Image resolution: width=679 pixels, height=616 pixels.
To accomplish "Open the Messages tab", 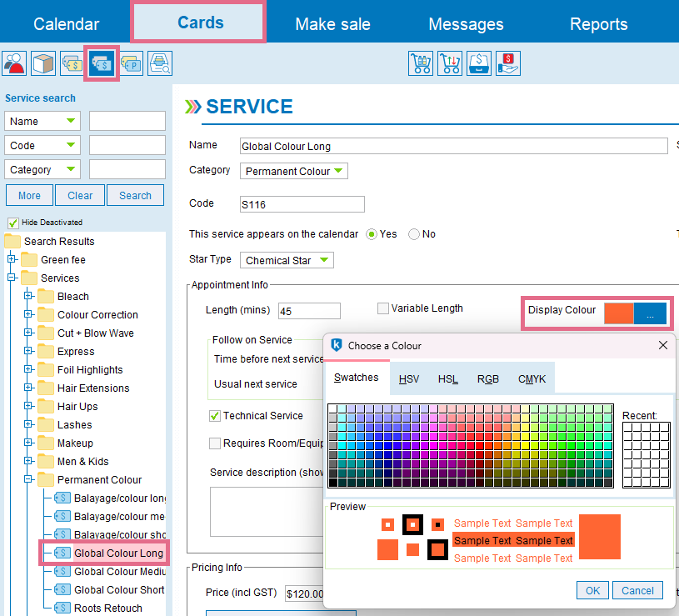I will [x=466, y=24].
